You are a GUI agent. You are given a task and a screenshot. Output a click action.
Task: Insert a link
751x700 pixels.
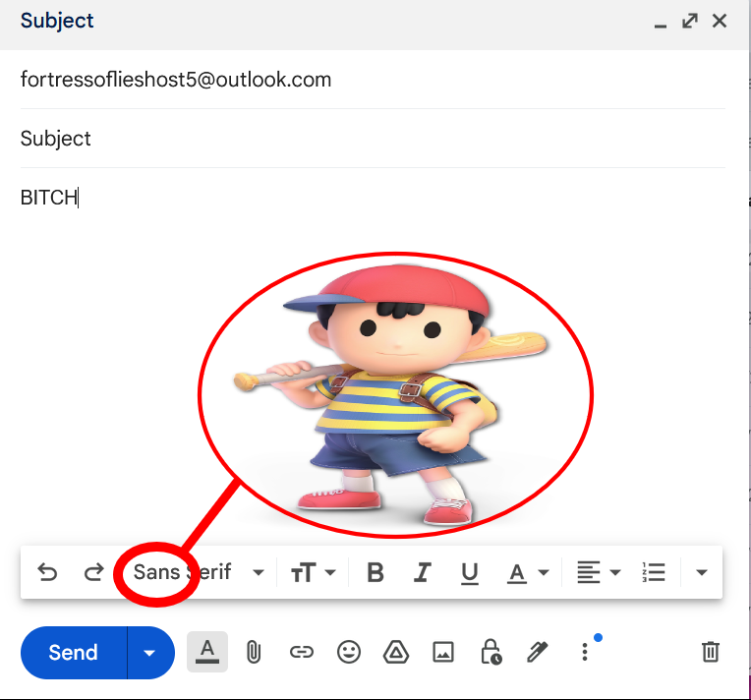tap(301, 652)
